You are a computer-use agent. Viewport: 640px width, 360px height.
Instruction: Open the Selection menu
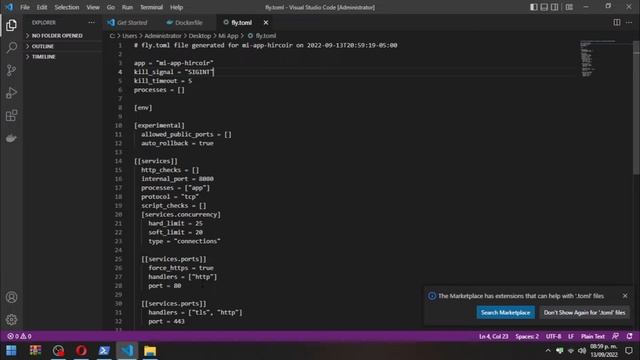(67, 7)
